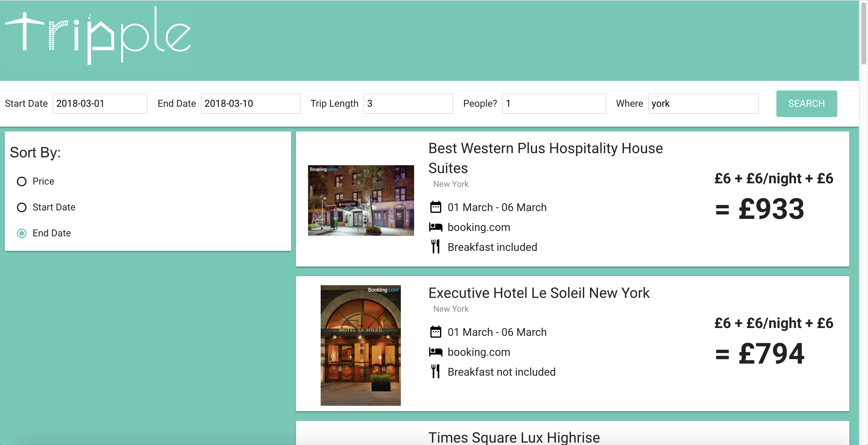Open Times Square Lux Highrise listing
Image resolution: width=868 pixels, height=445 pixels.
pos(514,437)
